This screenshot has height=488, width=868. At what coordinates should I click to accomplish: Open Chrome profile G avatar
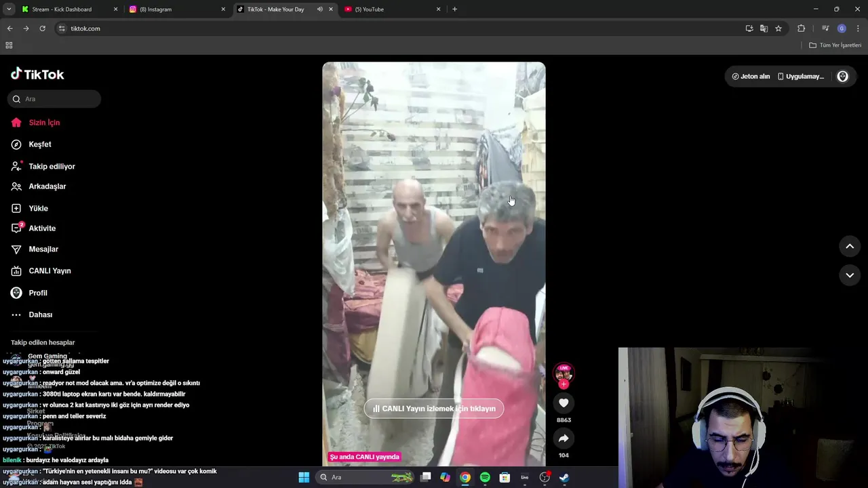[842, 28]
